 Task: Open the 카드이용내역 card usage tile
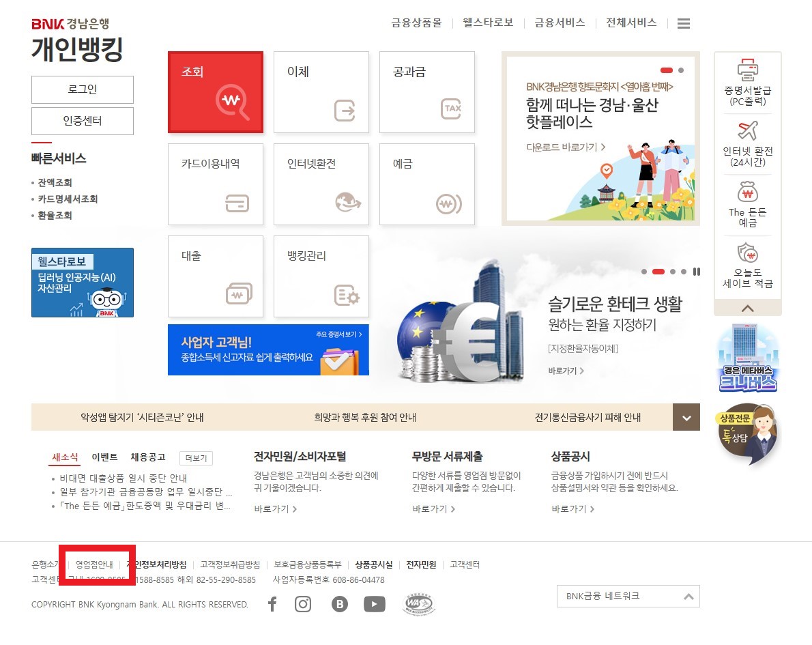[x=216, y=184]
